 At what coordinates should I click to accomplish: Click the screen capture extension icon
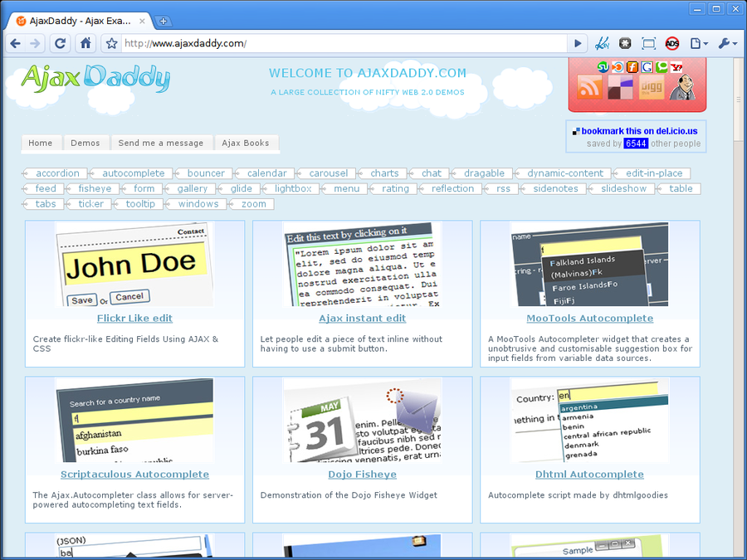(648, 44)
